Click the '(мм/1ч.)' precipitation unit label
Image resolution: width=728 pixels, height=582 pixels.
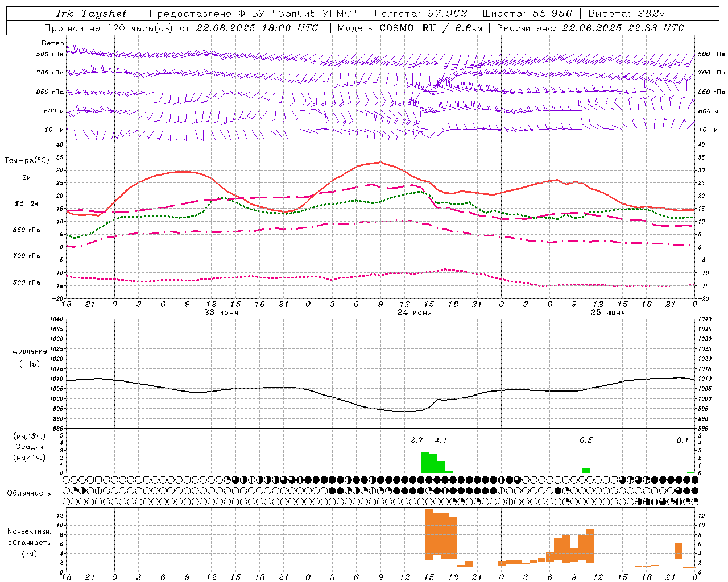(30, 458)
